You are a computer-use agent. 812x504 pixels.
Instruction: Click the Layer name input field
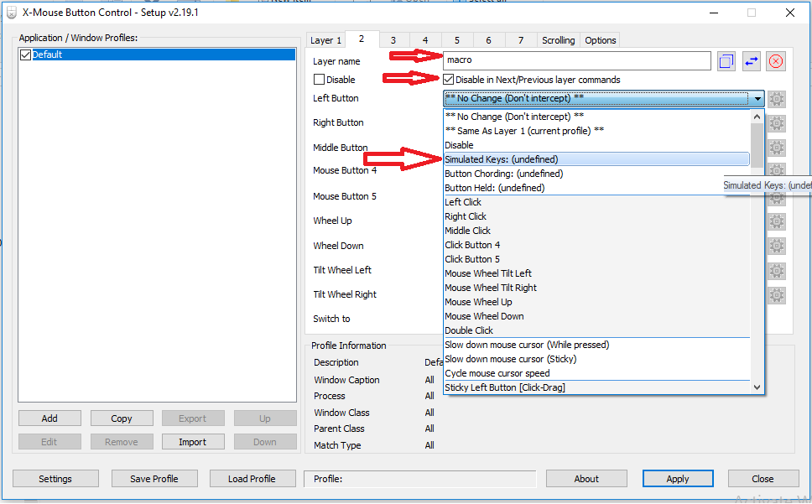pyautogui.click(x=577, y=60)
